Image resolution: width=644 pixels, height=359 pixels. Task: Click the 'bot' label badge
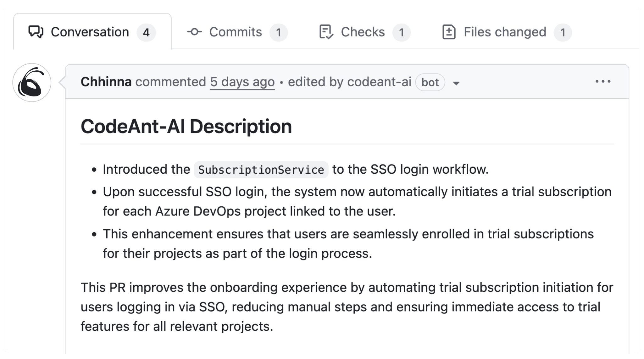(430, 82)
